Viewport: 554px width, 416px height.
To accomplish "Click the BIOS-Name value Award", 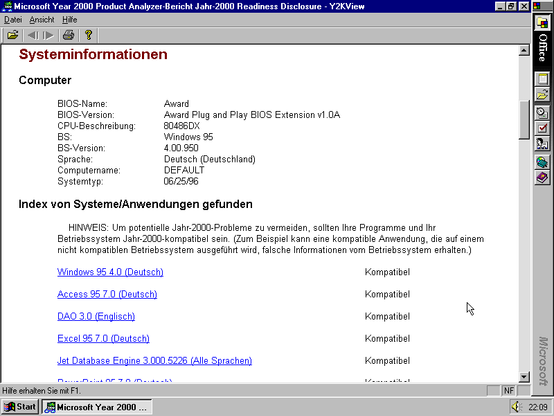I will [x=176, y=104].
